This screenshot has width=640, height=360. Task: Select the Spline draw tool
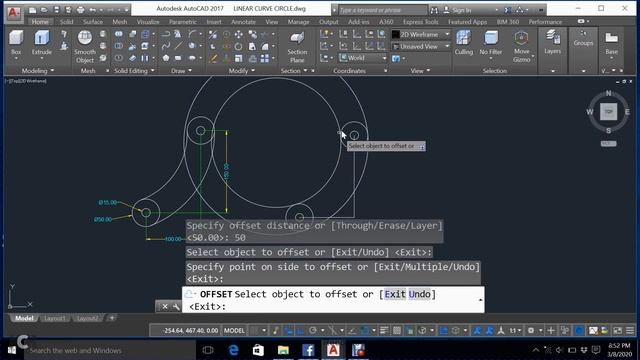click(166, 46)
